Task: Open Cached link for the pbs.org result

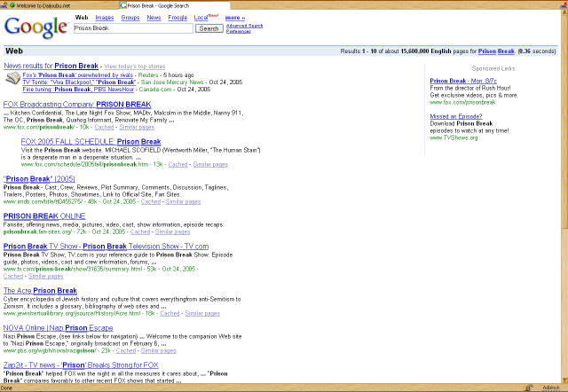Action: pos(126,350)
